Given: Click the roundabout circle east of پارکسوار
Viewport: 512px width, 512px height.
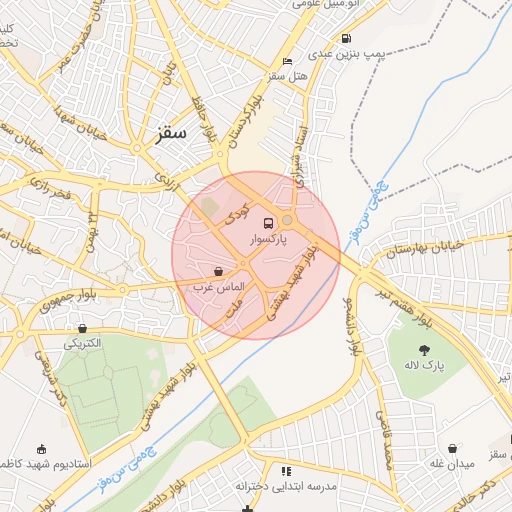Looking at the screenshot, I should (287, 220).
